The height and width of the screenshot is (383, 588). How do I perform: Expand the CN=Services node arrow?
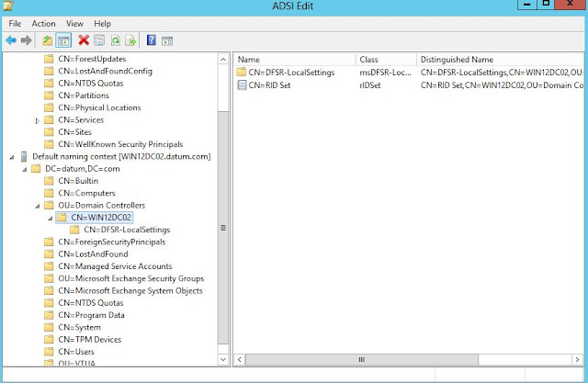tap(37, 120)
